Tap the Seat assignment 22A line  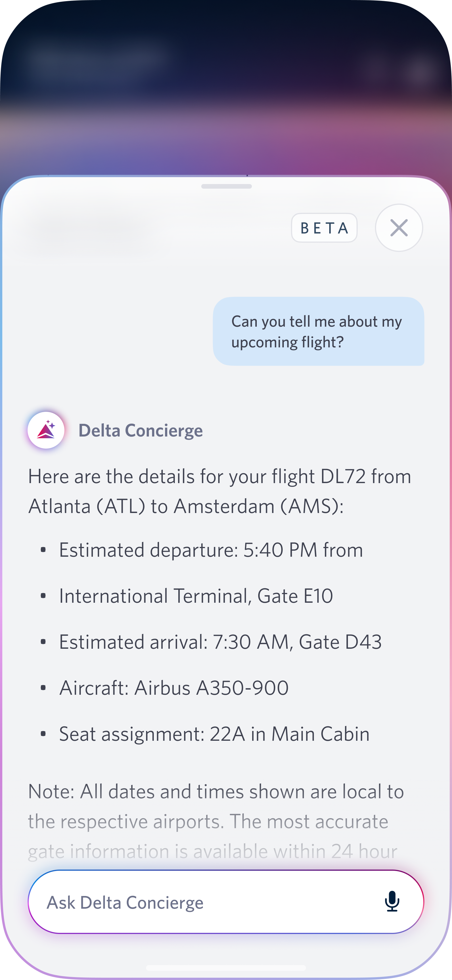coord(214,734)
